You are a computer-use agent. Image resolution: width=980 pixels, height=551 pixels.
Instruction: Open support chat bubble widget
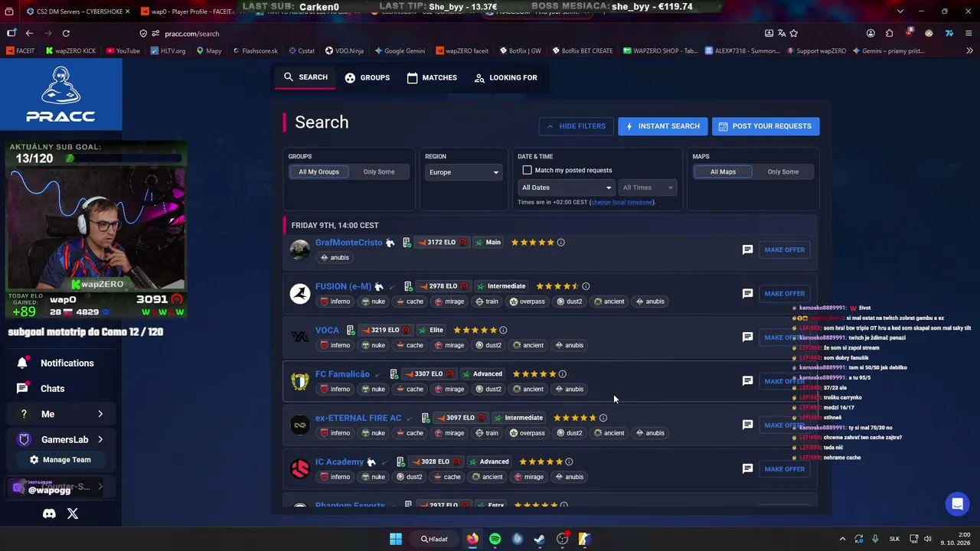956,504
